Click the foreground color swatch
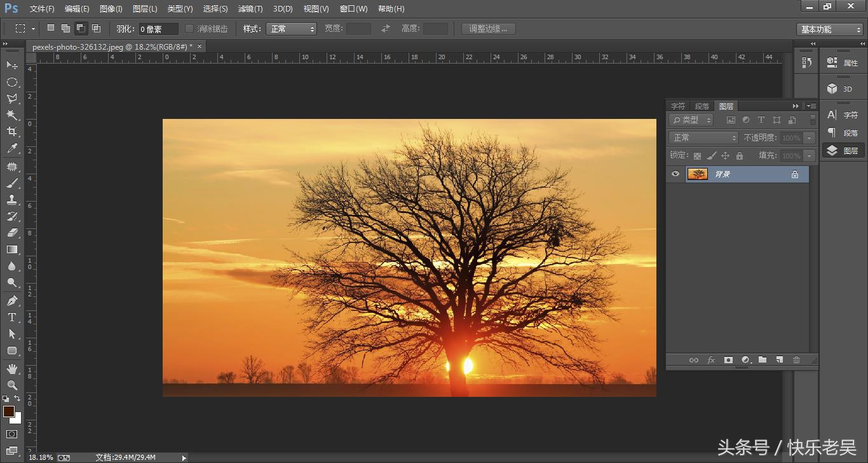 tap(8, 411)
